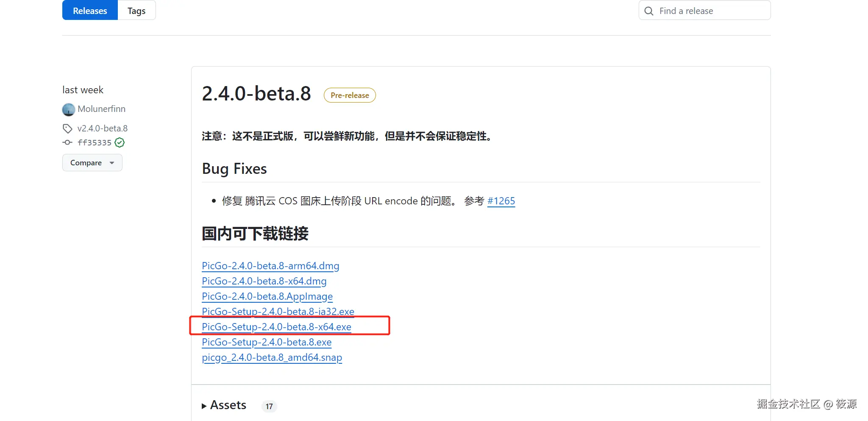Open issue link #1265
This screenshot has height=421, width=868.
pyautogui.click(x=501, y=201)
